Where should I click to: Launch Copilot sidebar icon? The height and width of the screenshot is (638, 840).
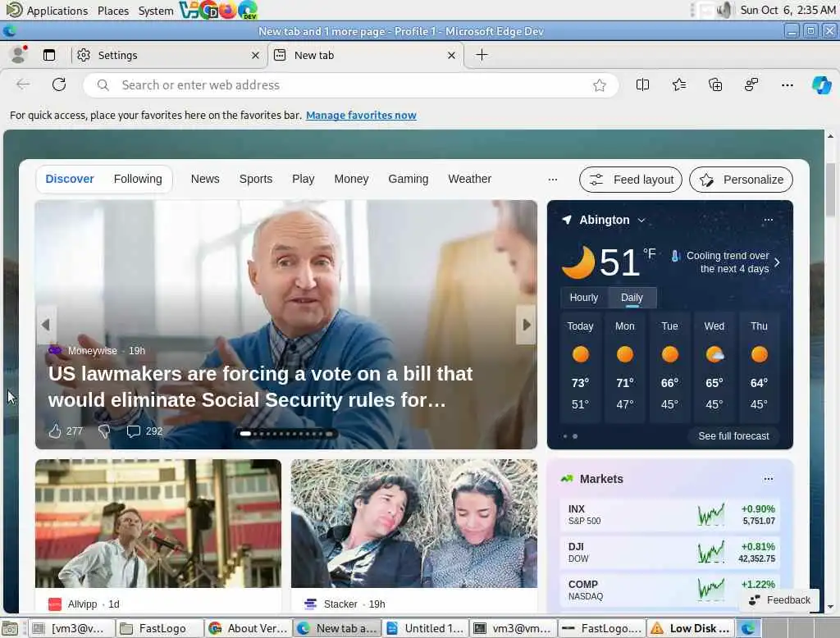coord(821,84)
